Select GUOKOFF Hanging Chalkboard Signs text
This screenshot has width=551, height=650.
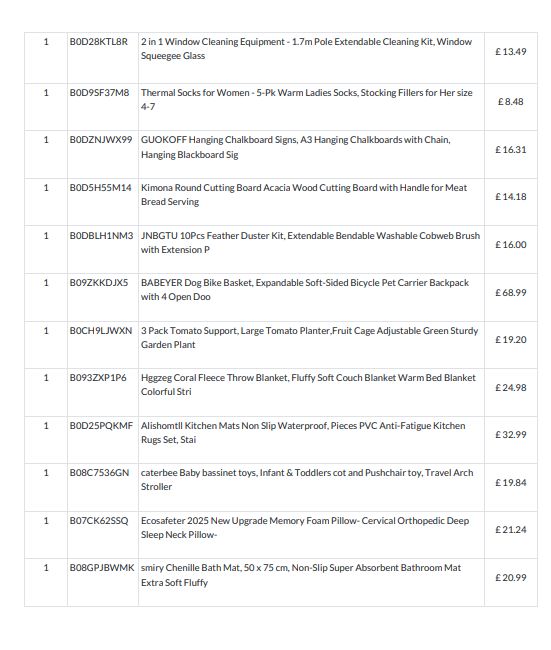point(296,147)
